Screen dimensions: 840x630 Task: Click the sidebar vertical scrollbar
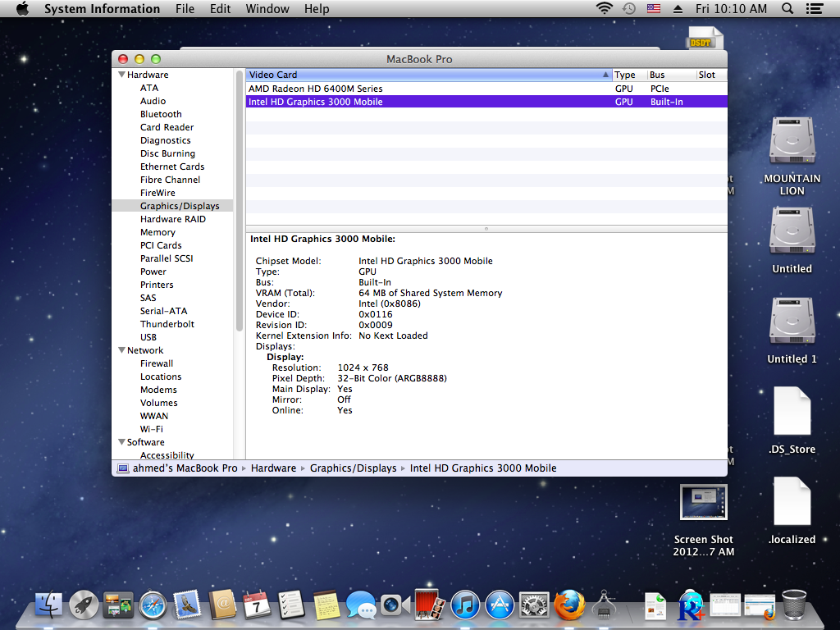coord(240,205)
